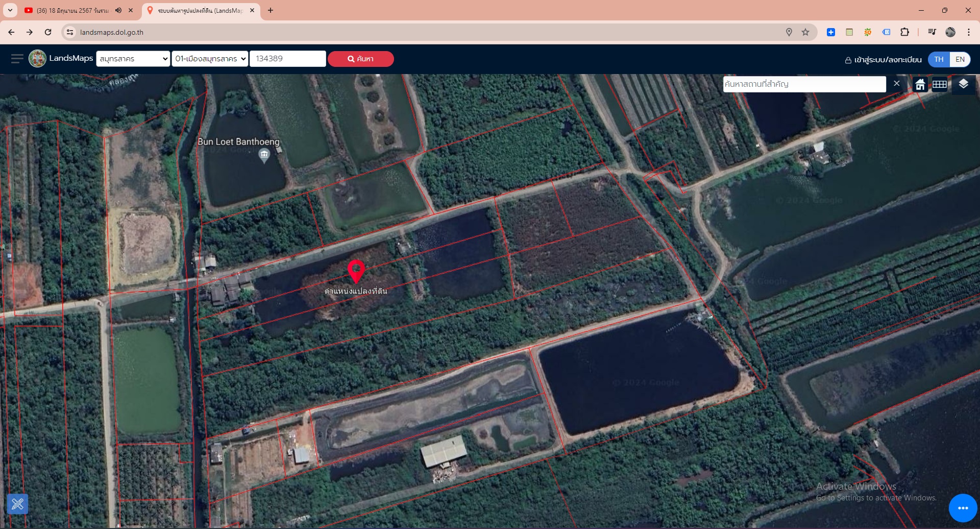Open the grid coordinate tool icon
Image resolution: width=980 pixels, height=529 pixels.
tap(940, 85)
